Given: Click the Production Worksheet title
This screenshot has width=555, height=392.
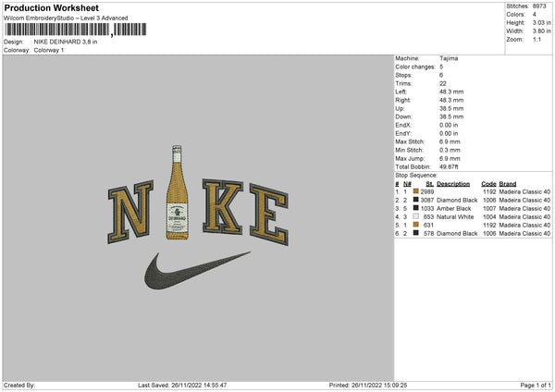Looking at the screenshot, I should [51, 7].
